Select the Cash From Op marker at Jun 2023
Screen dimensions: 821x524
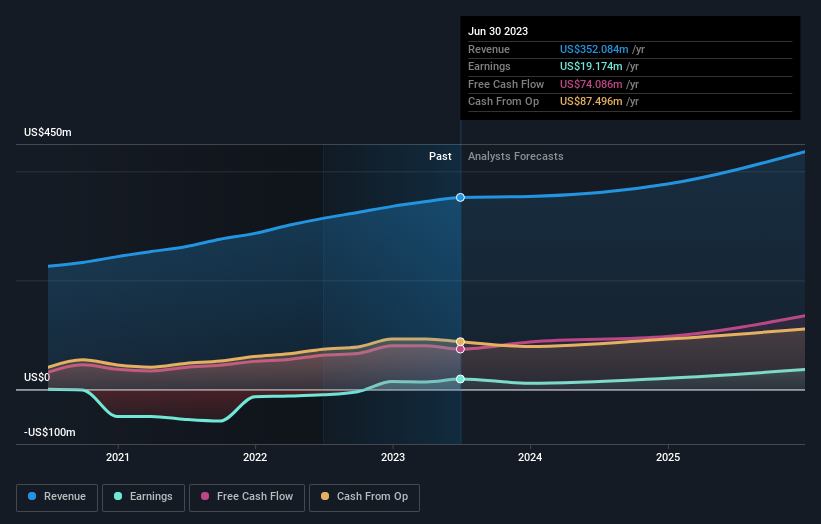460,342
